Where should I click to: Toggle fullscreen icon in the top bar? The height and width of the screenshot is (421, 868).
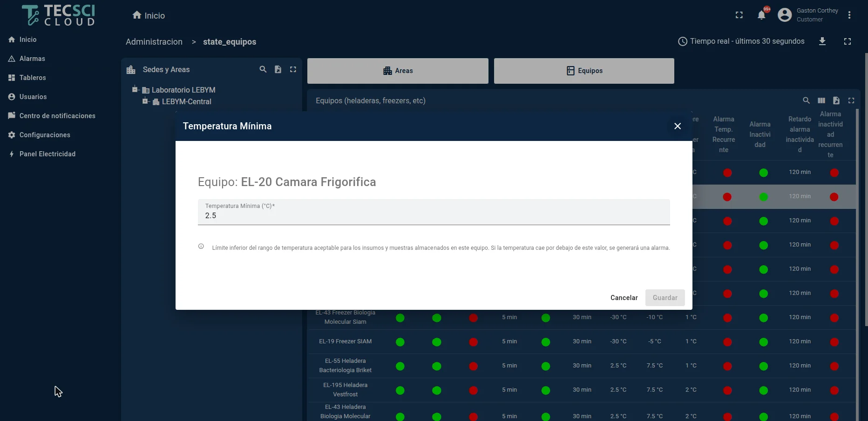(739, 15)
